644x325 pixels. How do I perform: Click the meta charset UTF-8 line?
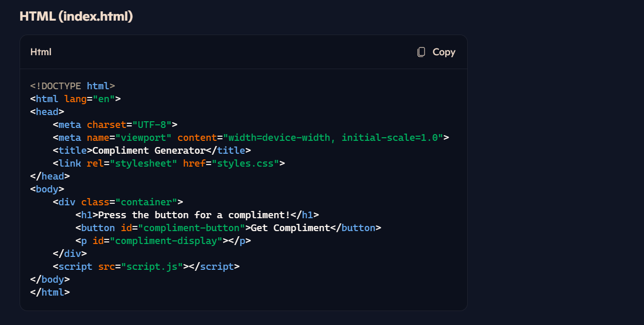[x=115, y=124]
